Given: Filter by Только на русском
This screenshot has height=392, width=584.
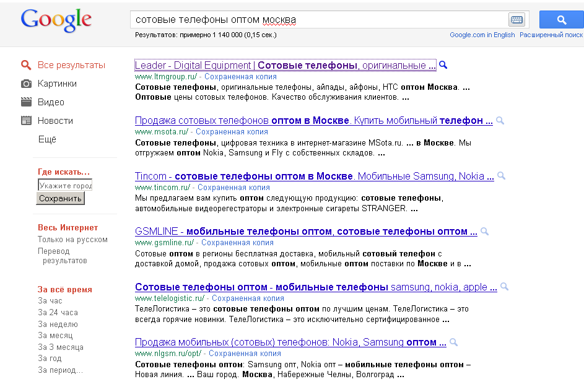Looking at the screenshot, I should coord(72,240).
